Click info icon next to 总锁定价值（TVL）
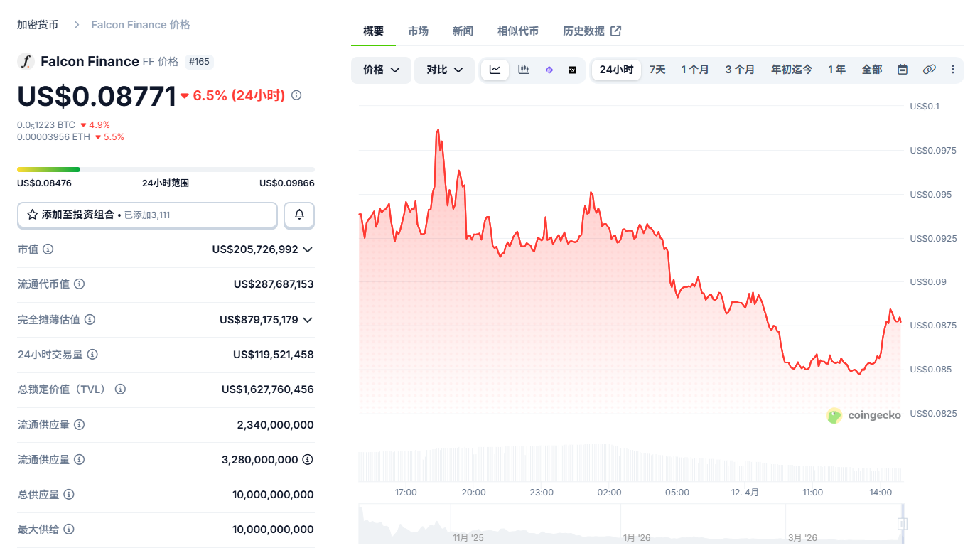The height and width of the screenshot is (548, 980). click(120, 389)
